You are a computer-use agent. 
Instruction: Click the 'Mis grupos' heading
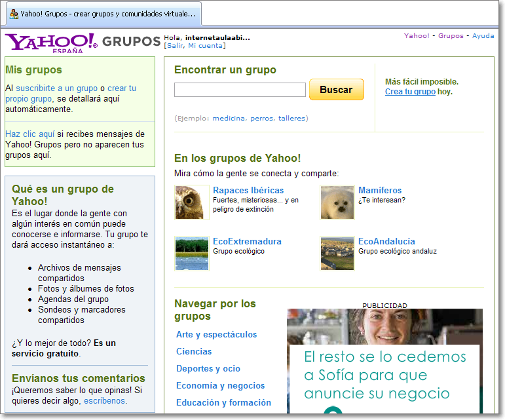click(x=33, y=70)
